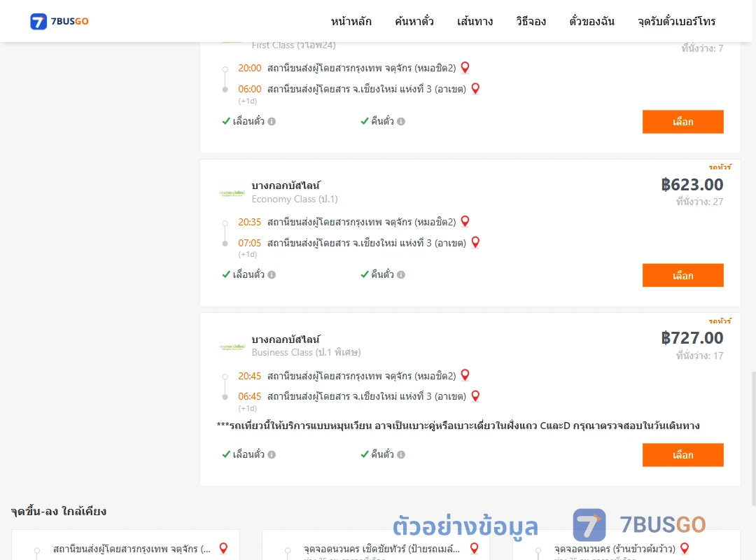Click map pin for 20:00 Mo Chit 2 departure
Screen dimensions: 756x560
point(465,67)
